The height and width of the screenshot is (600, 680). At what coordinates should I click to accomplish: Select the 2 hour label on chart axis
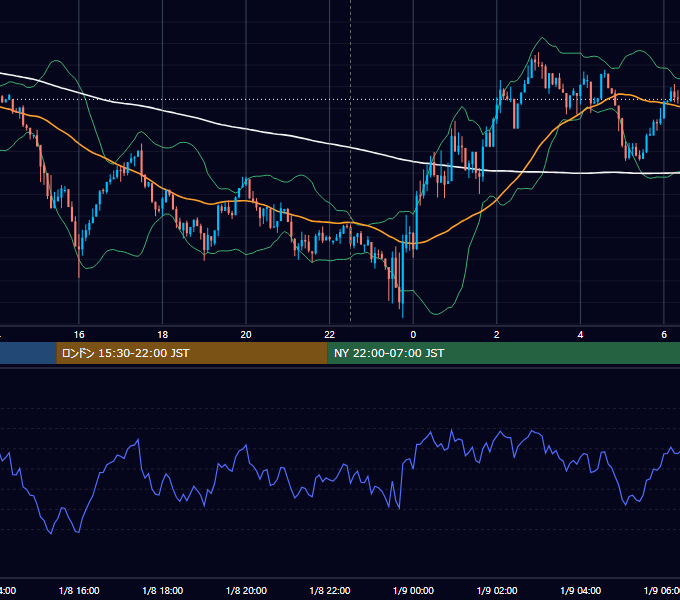click(497, 335)
